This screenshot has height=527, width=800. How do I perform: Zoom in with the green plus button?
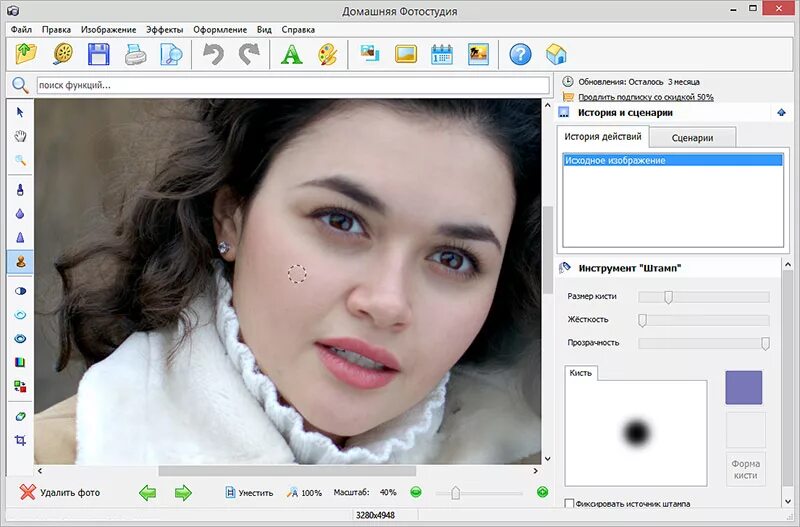point(542,492)
